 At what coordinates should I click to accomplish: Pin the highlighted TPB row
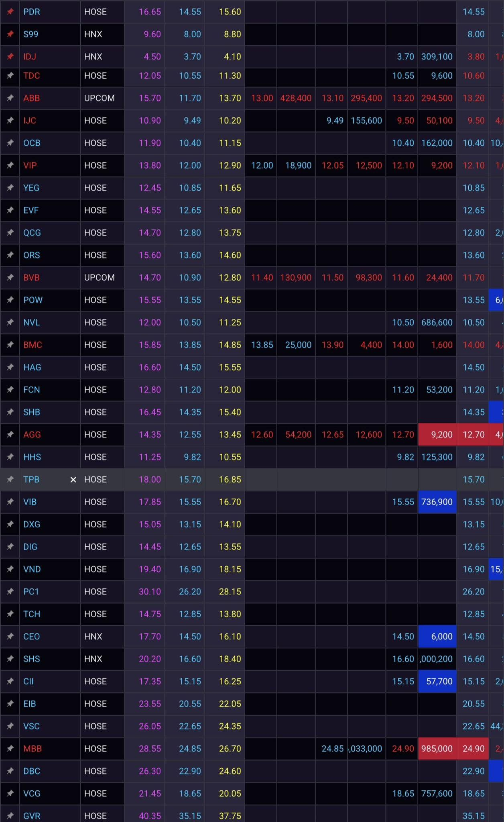[x=10, y=480]
